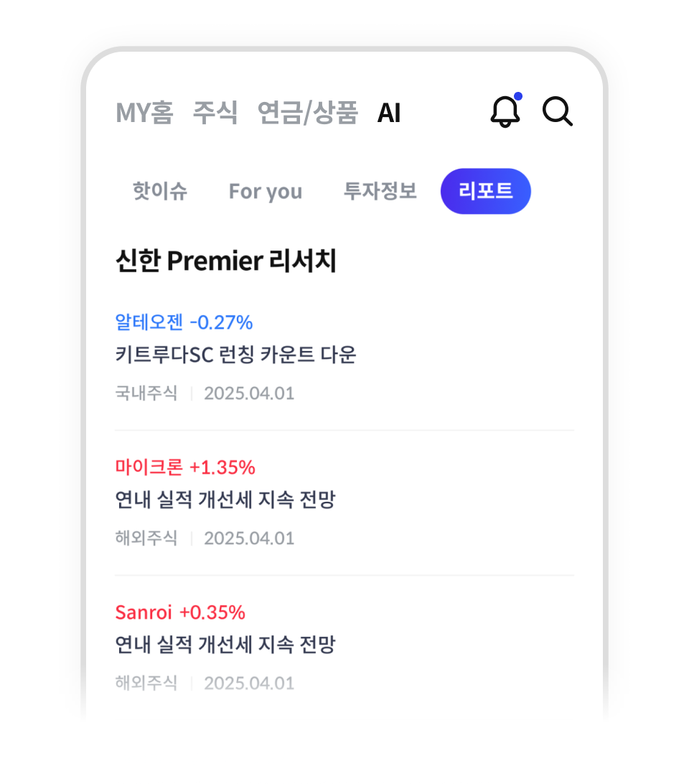The height and width of the screenshot is (784, 689).
Task: Open the 키트루다SC 런칭 카운트 다운 report
Action: (x=235, y=355)
